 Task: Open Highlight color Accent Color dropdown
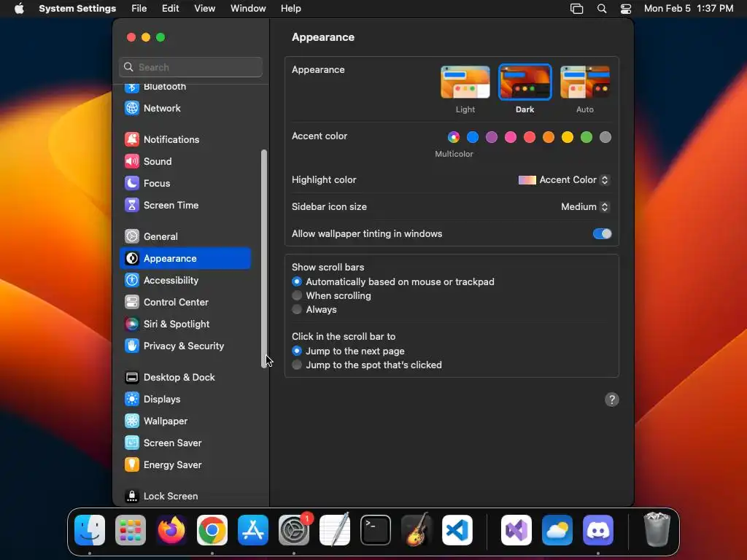tap(564, 180)
